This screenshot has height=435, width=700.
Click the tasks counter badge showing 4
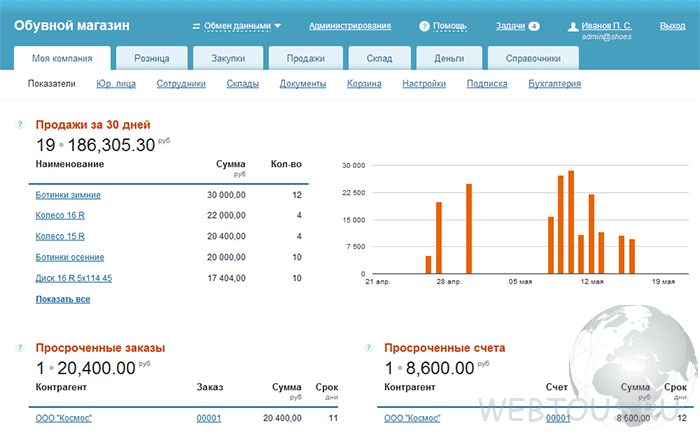click(x=534, y=26)
